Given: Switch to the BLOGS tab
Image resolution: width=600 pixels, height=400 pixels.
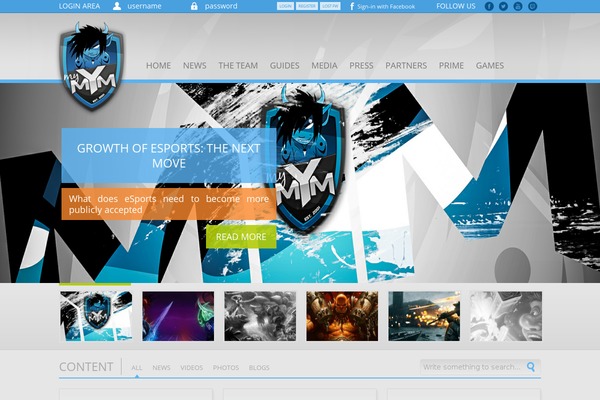Looking at the screenshot, I should click(x=259, y=367).
